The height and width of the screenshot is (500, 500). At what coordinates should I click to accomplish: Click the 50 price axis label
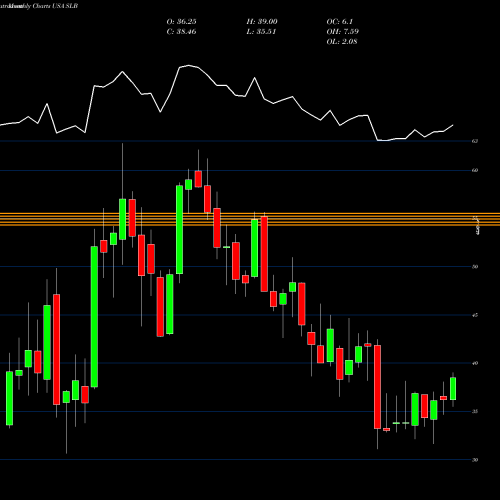475,267
